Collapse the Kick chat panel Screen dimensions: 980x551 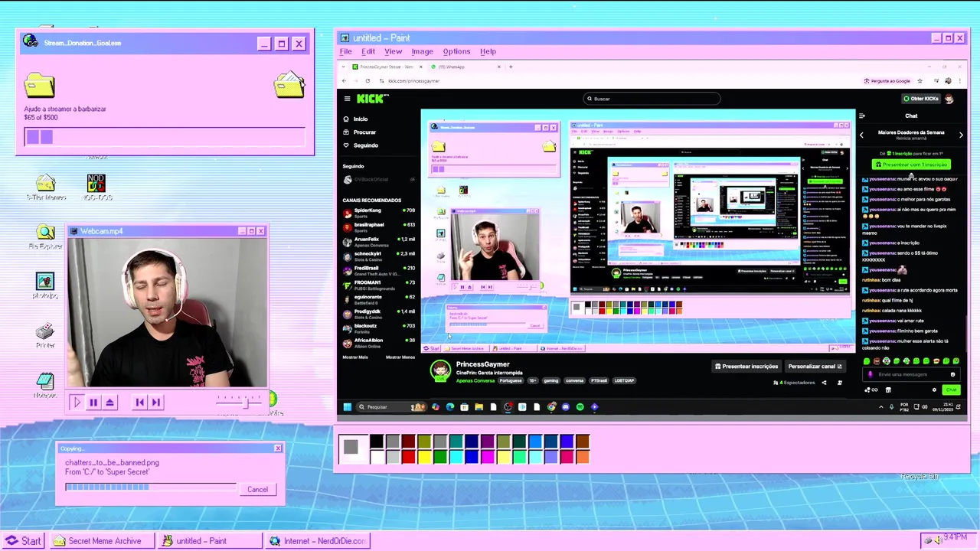862,116
